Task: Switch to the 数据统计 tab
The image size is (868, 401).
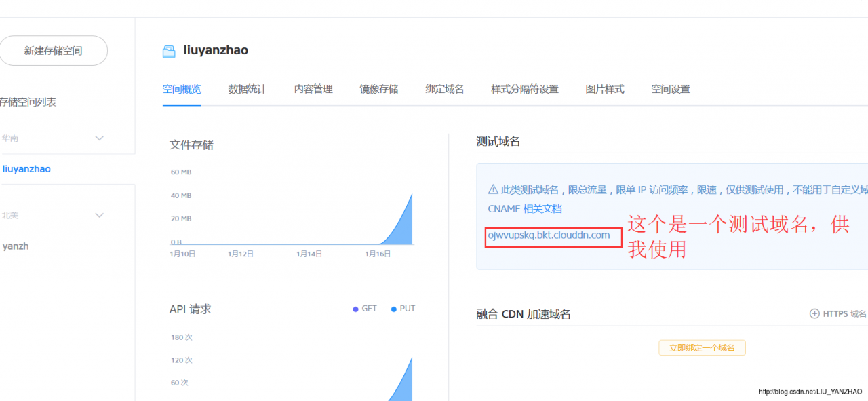Action: click(x=248, y=89)
